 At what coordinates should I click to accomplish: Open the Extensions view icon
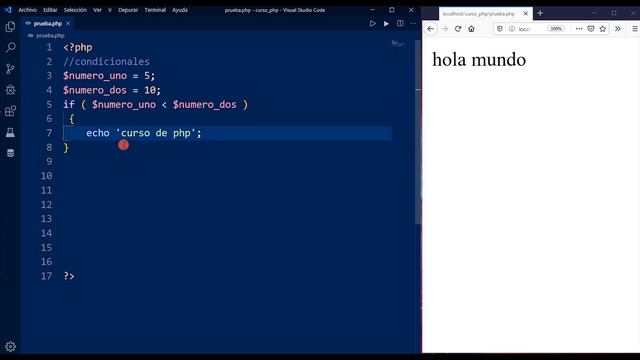11,111
